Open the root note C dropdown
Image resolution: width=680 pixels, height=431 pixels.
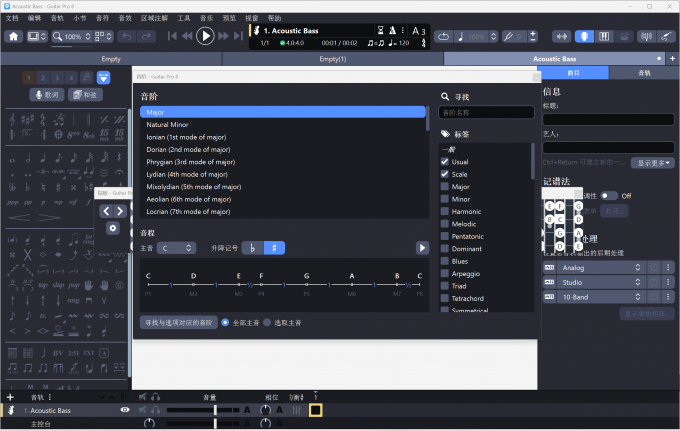pyautogui.click(x=176, y=248)
